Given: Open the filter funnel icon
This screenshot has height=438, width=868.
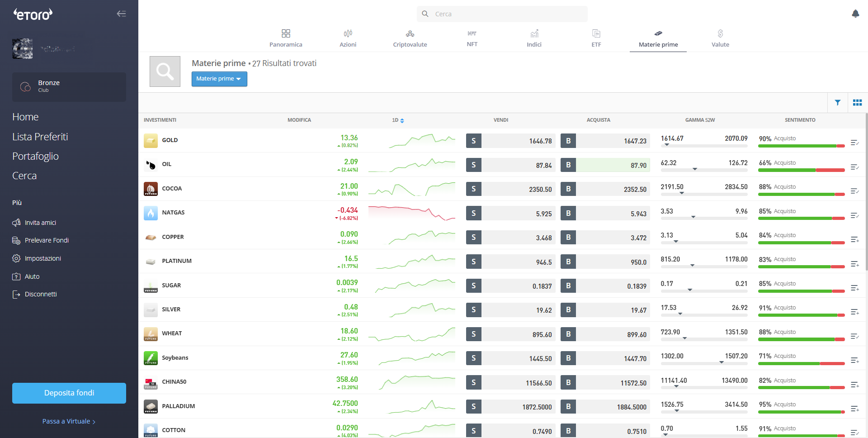Looking at the screenshot, I should coord(838,103).
